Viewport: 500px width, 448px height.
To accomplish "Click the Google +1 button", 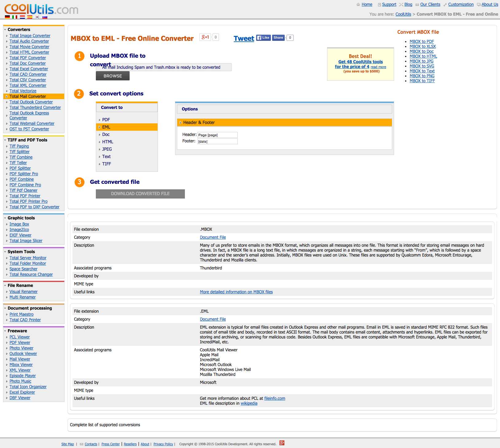I will (x=205, y=37).
